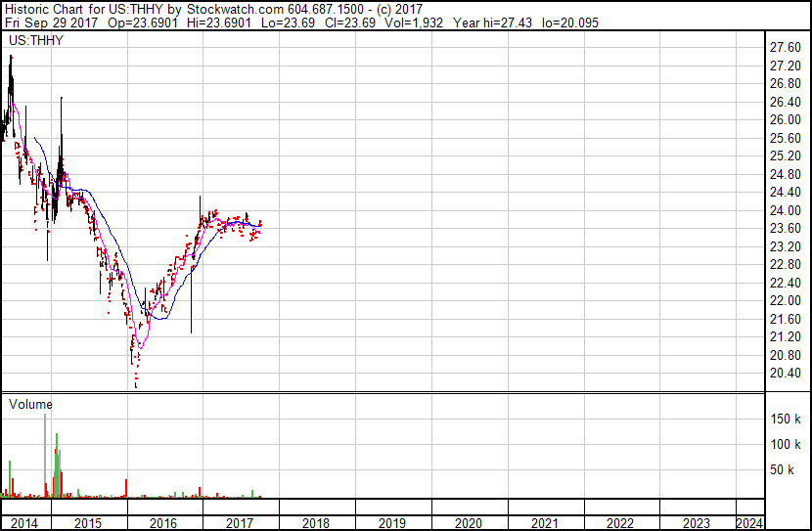The width and height of the screenshot is (812, 531).
Task: Select the 2014 segment on time axis
Action: 24,523
